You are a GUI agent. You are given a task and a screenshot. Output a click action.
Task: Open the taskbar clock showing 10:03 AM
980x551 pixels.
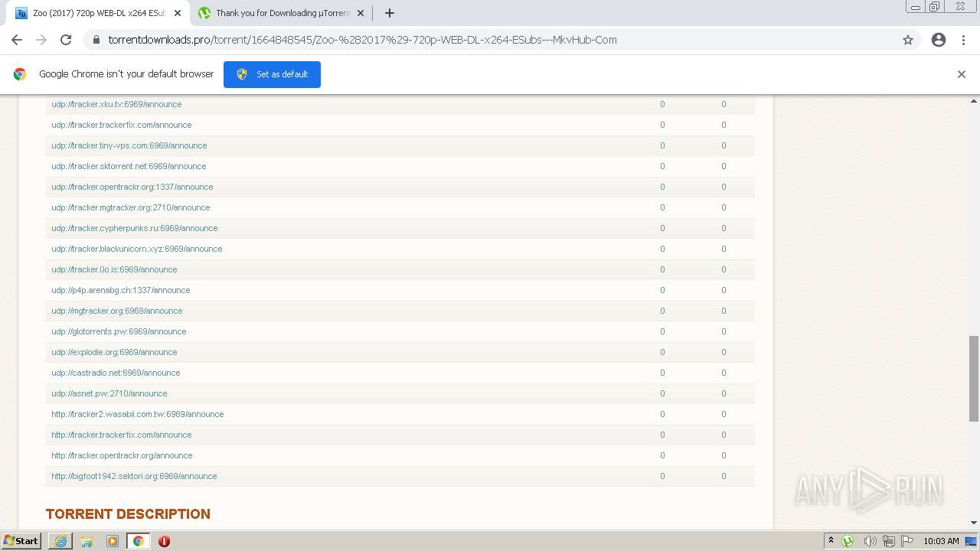pos(941,541)
